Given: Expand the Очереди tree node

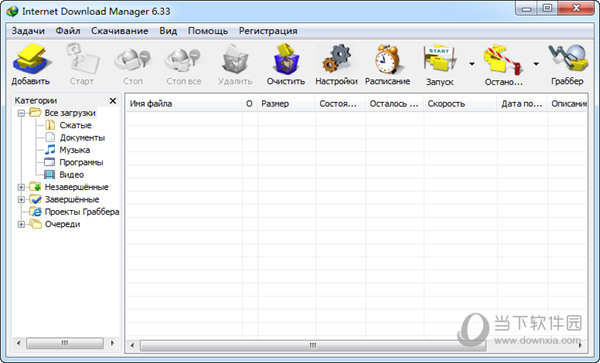Looking at the screenshot, I should click(x=21, y=225).
